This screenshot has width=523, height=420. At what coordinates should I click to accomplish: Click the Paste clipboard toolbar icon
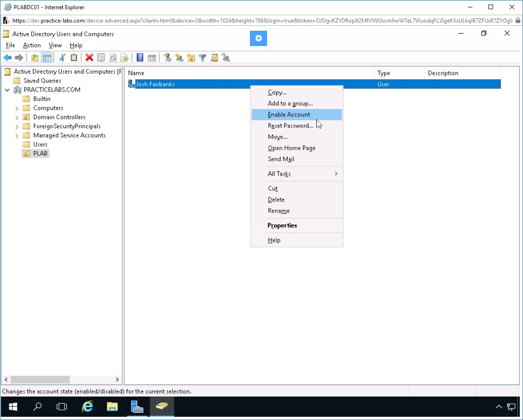point(74,58)
